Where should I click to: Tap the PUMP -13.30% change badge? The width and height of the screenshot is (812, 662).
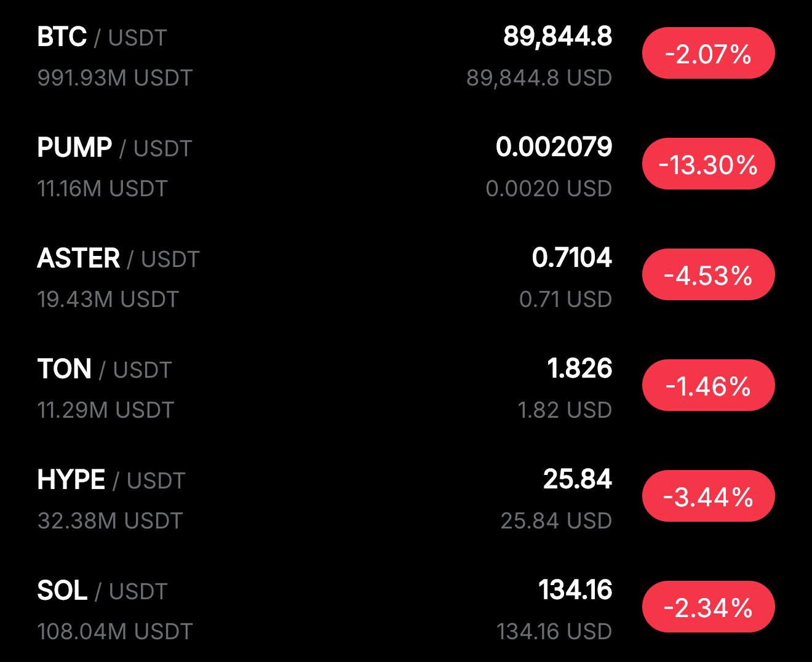coord(708,164)
